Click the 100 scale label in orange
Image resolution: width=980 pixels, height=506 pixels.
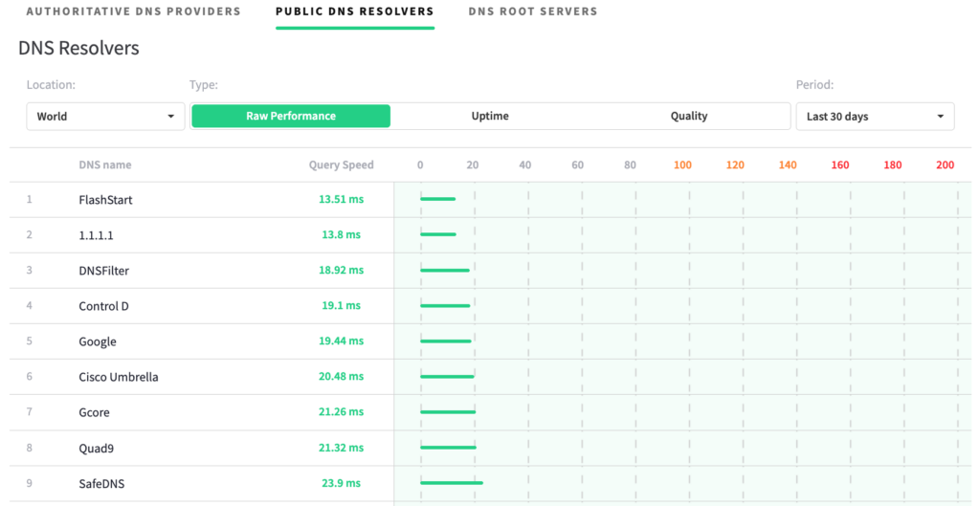tap(682, 165)
